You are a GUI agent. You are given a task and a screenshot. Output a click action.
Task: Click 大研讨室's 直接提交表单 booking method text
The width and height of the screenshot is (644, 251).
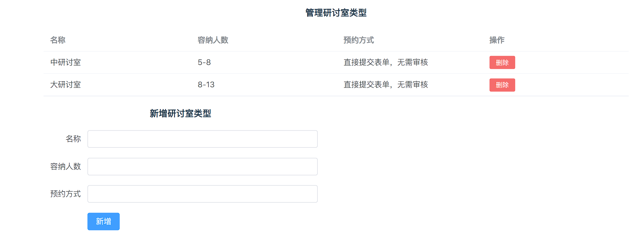385,85
